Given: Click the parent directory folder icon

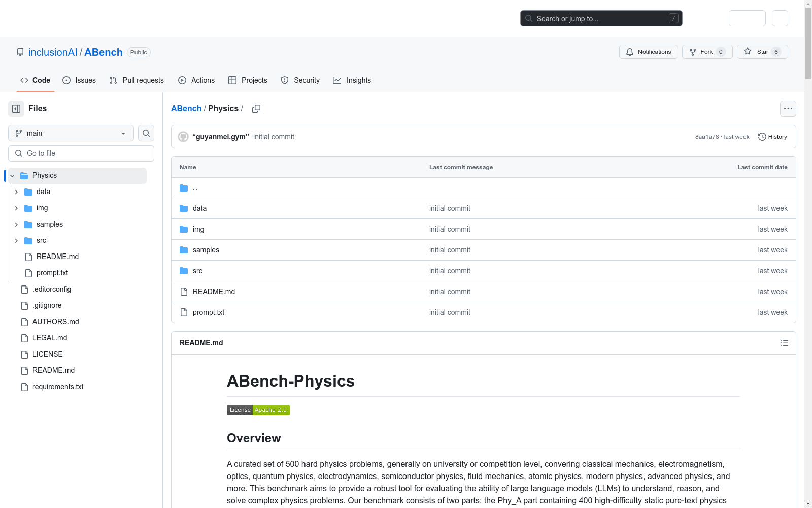Looking at the screenshot, I should [184, 188].
